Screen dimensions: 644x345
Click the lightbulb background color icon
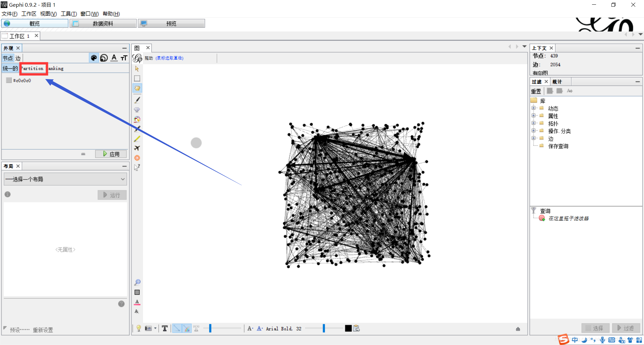(x=139, y=328)
